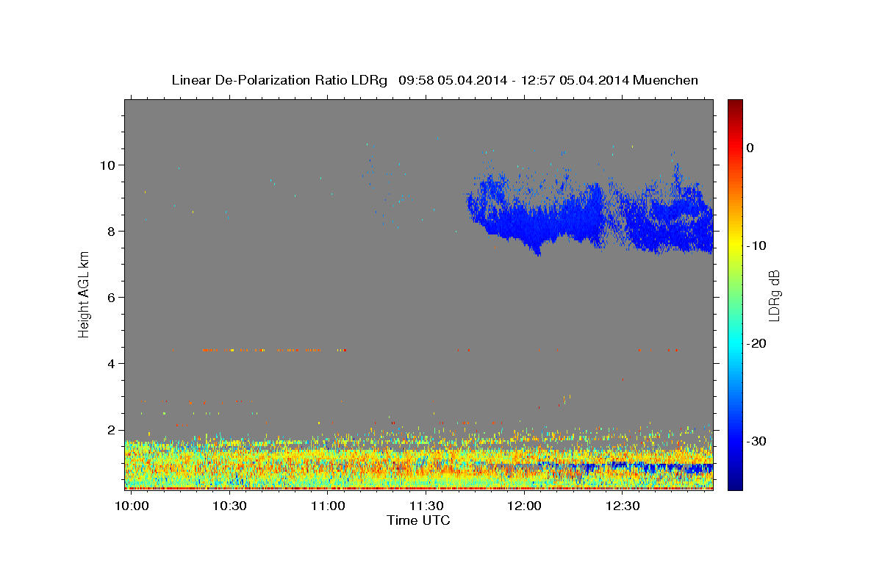Click the plot title 'Linear De-Polarization Ratio LDRg'
This screenshot has width=882, height=588.
click(x=279, y=80)
